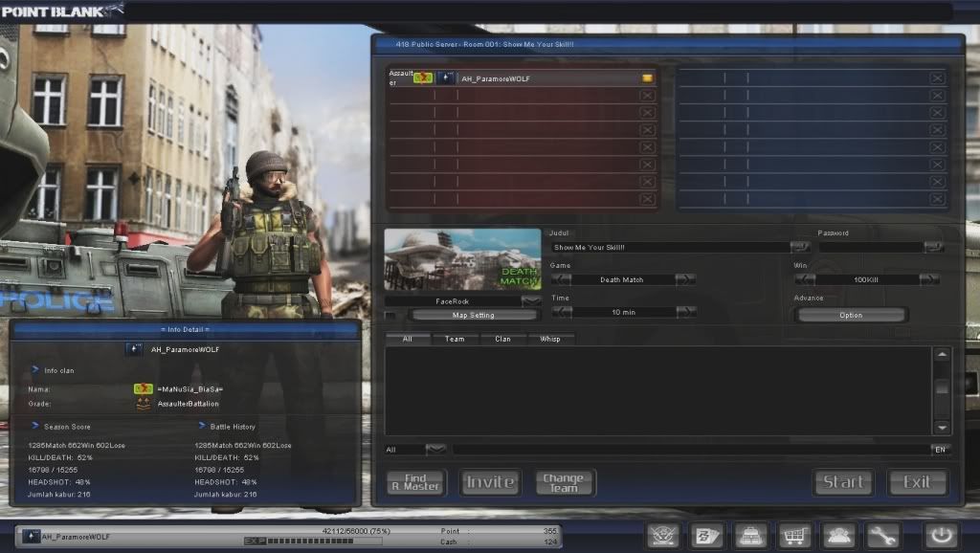The image size is (980, 553).
Task: Confirm the Judul title with its enter icon
Action: 799,247
